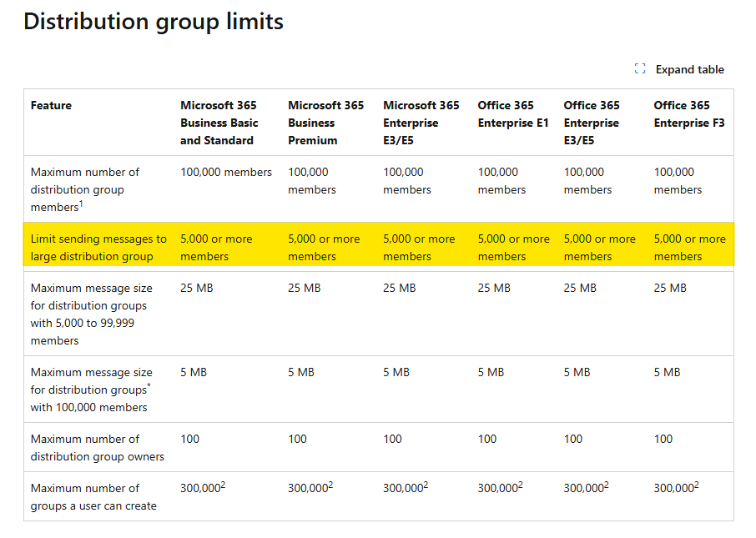Click 300,000 cell under Business Premium
This screenshot has height=538, width=756.
pyautogui.click(x=310, y=487)
